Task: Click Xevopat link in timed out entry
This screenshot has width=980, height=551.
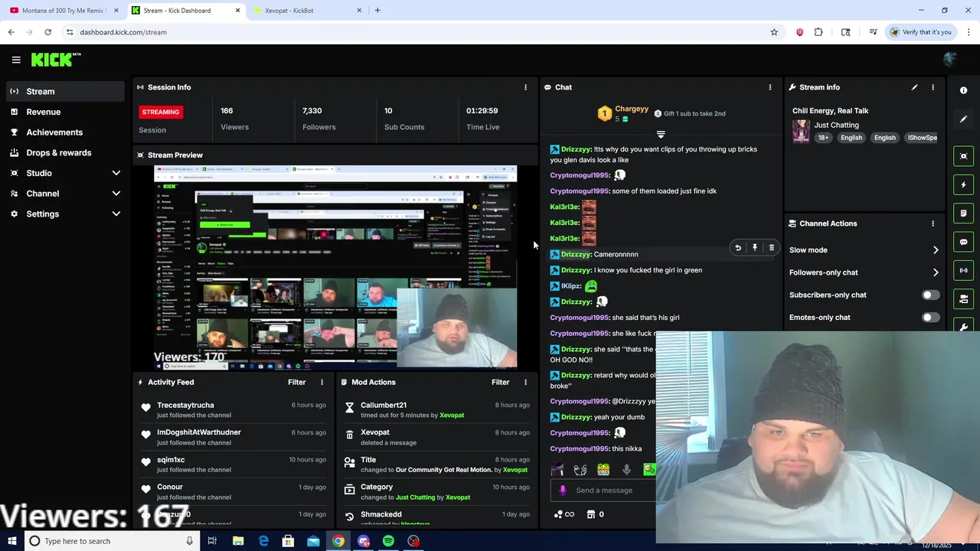Action: point(452,416)
